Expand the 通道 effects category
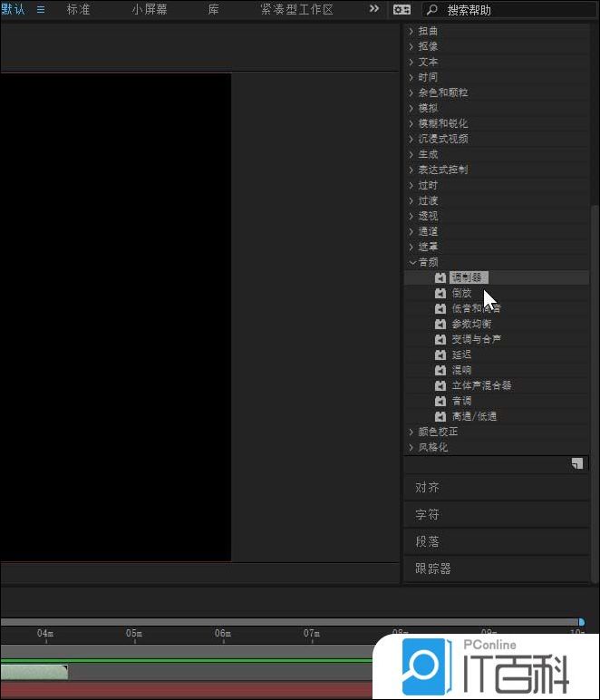 [x=411, y=231]
